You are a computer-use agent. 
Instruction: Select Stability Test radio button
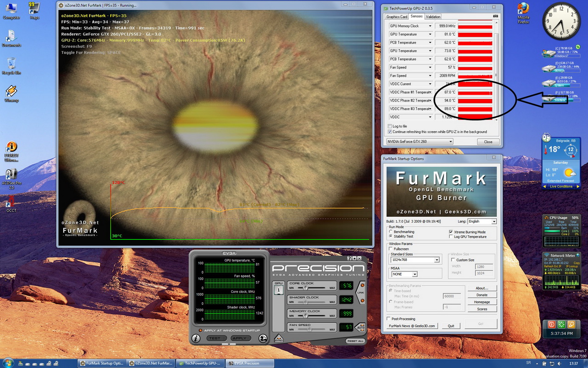(x=390, y=236)
